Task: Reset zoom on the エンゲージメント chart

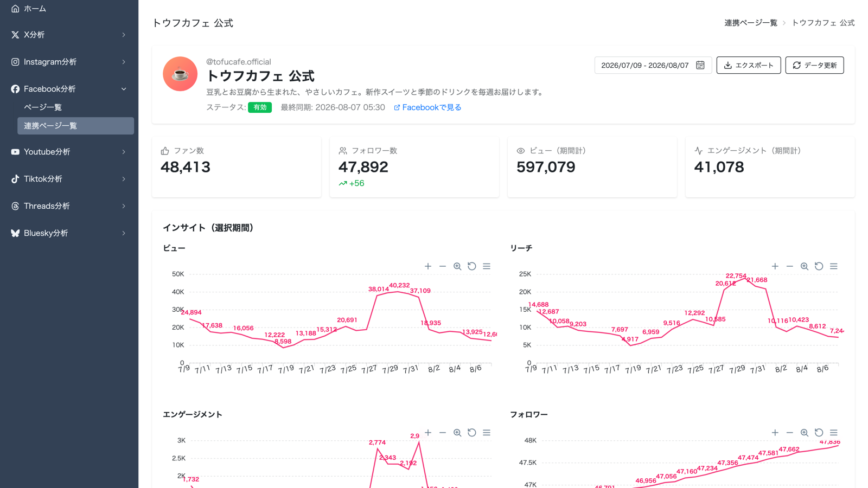Action: 472,433
